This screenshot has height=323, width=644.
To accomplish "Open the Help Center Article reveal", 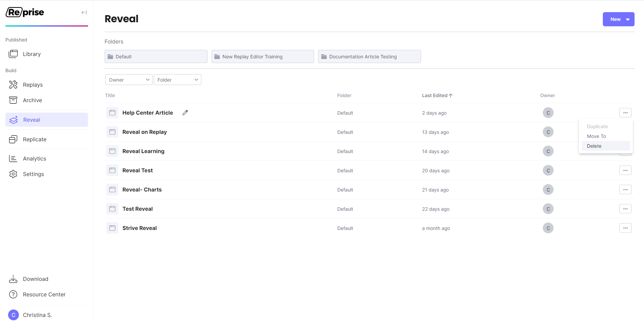I will point(148,113).
